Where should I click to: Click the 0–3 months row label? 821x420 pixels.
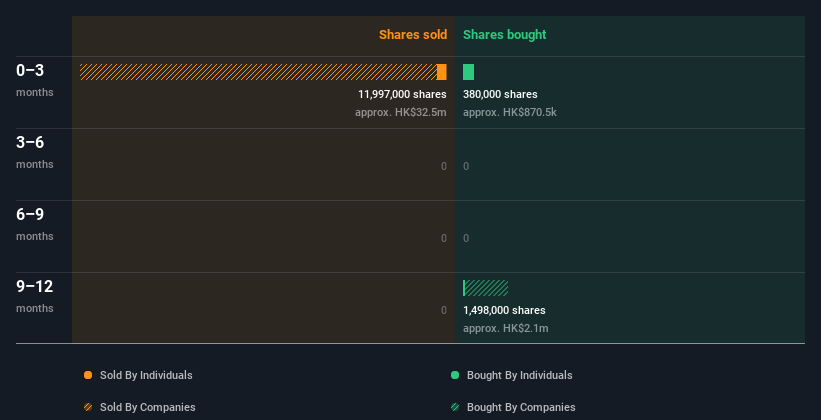pyautogui.click(x=35, y=80)
